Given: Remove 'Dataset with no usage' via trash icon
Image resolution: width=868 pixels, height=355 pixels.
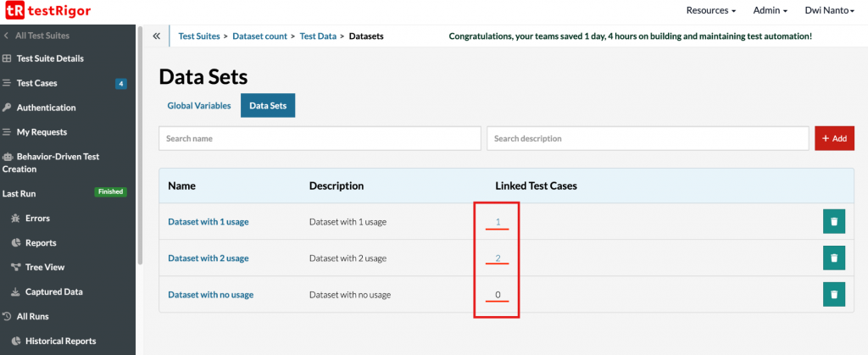Looking at the screenshot, I should (834, 295).
